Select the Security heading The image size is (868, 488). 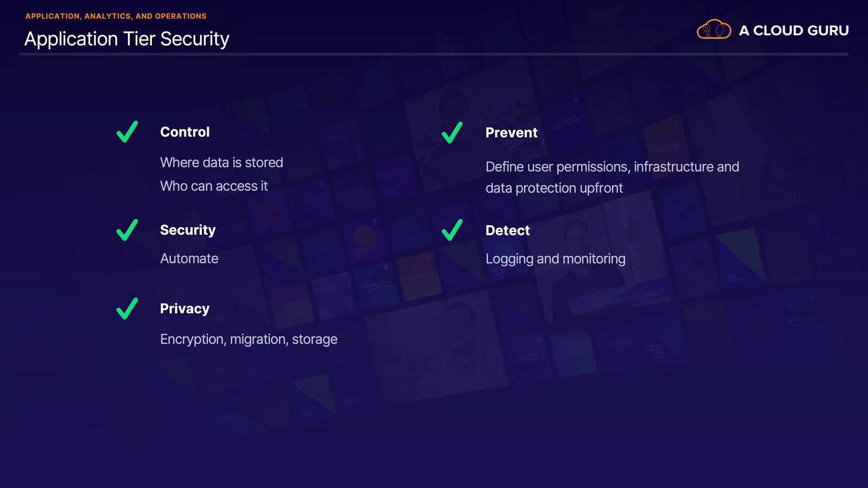click(188, 230)
